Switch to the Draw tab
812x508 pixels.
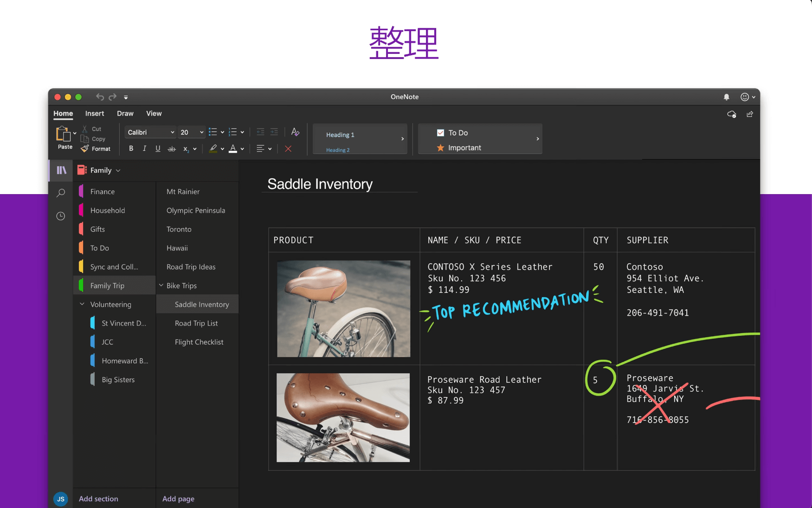click(125, 113)
